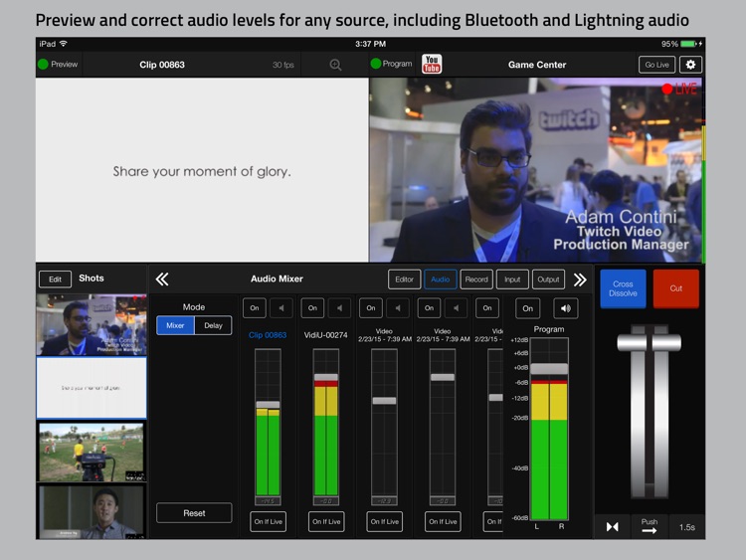Image resolution: width=746 pixels, height=560 pixels.
Task: Click 30 fps label
Action: tap(283, 65)
